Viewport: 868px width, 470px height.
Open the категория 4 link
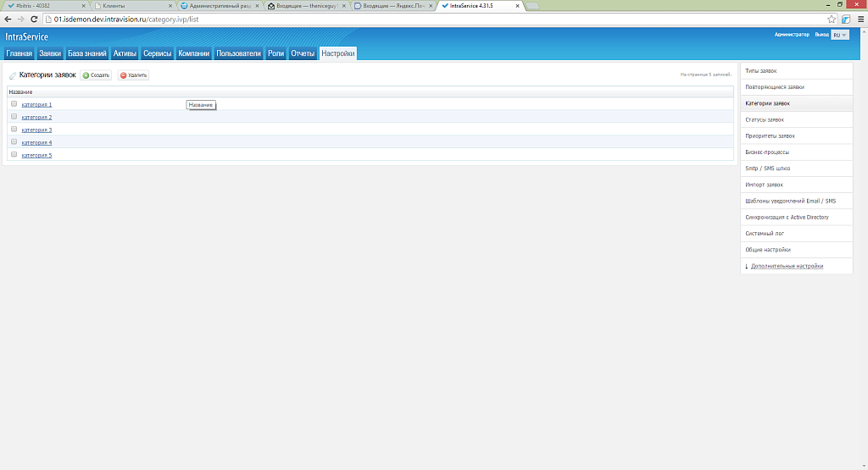tap(36, 142)
